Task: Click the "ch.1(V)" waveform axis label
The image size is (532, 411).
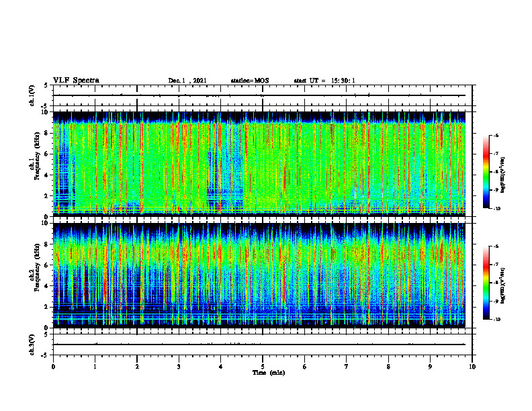Action: (x=32, y=95)
